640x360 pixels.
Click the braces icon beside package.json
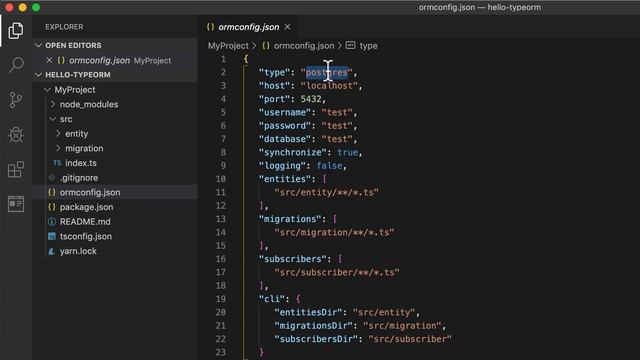point(52,207)
